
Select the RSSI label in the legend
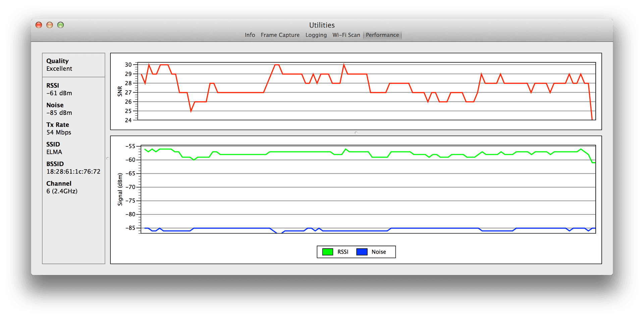tap(342, 252)
